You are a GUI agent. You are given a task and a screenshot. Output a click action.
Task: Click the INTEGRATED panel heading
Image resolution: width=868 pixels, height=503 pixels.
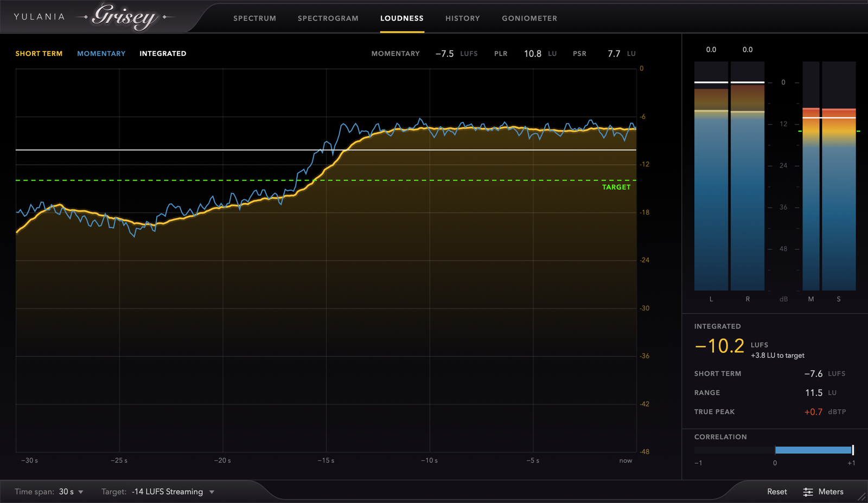point(717,326)
